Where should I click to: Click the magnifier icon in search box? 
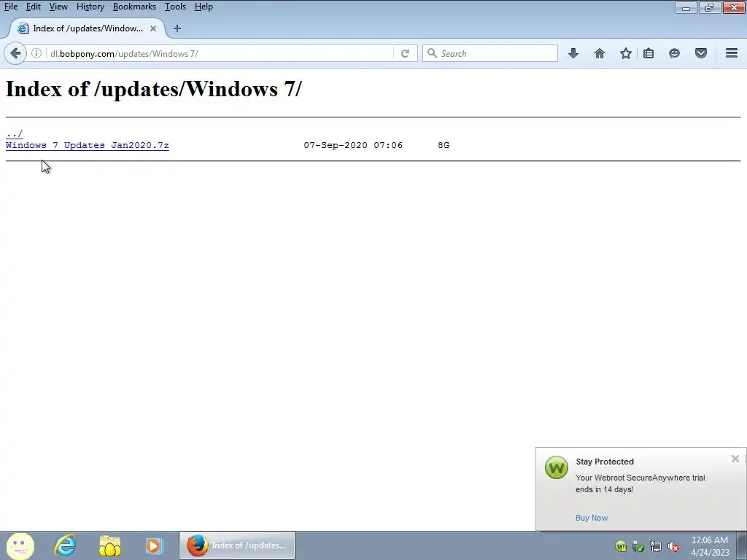point(432,53)
